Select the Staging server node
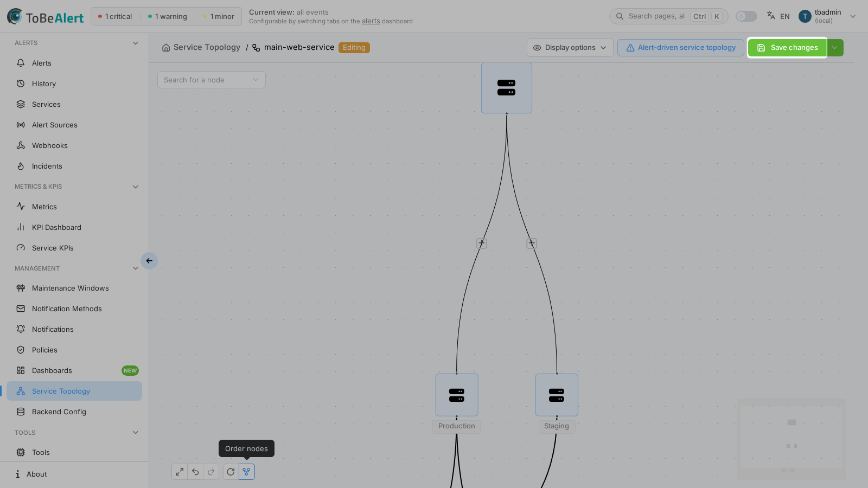This screenshot has height=488, width=868. (x=557, y=395)
